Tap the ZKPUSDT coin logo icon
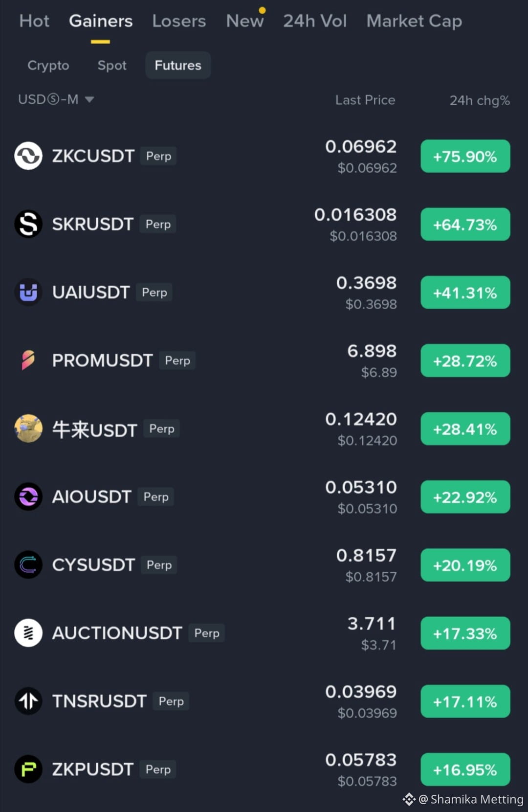 coord(28,769)
